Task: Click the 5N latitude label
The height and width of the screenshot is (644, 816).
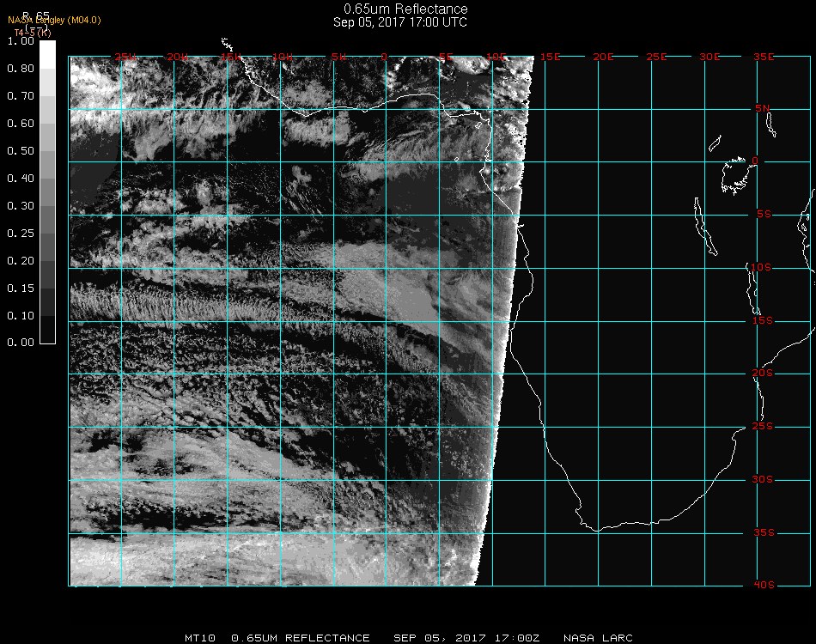Action: [763, 108]
